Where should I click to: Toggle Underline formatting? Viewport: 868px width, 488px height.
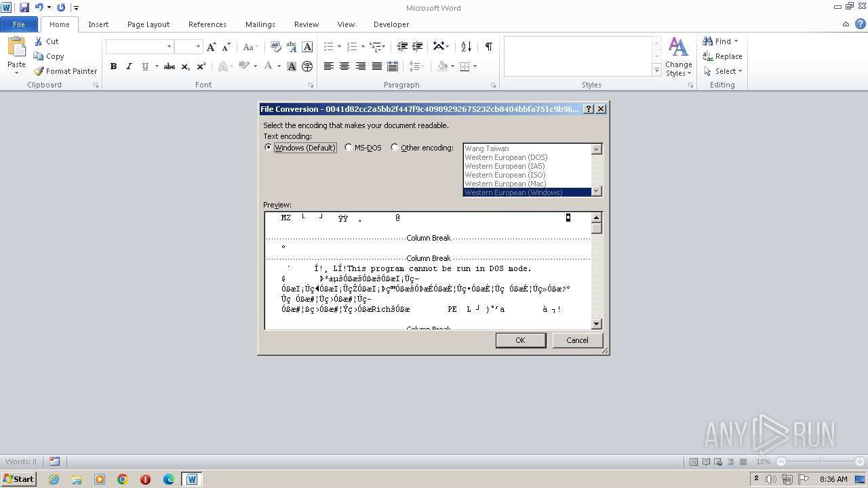pos(144,66)
